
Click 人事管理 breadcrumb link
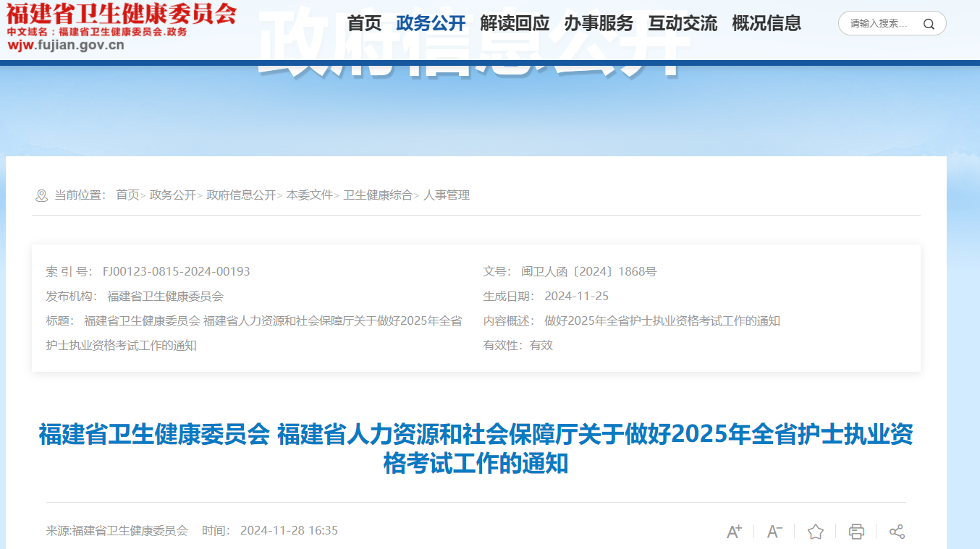point(447,195)
